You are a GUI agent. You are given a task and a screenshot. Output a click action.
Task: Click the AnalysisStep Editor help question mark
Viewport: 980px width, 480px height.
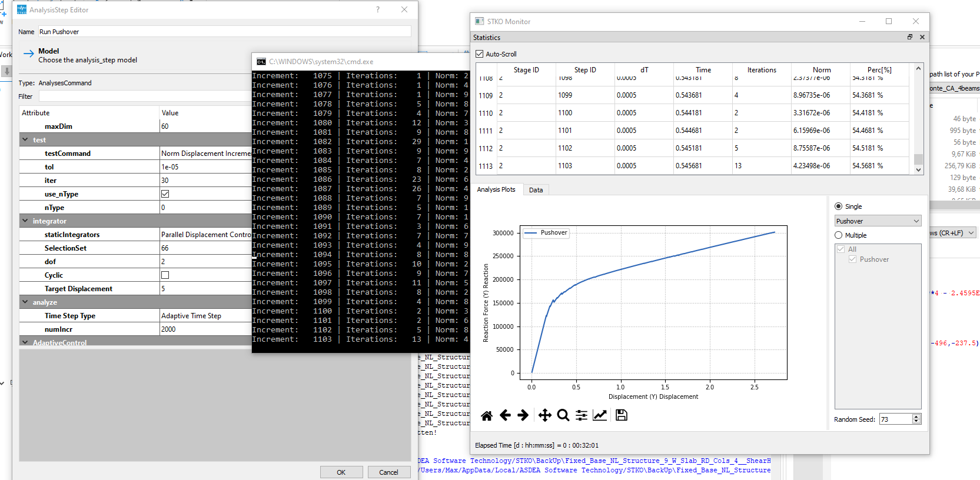coord(378,9)
